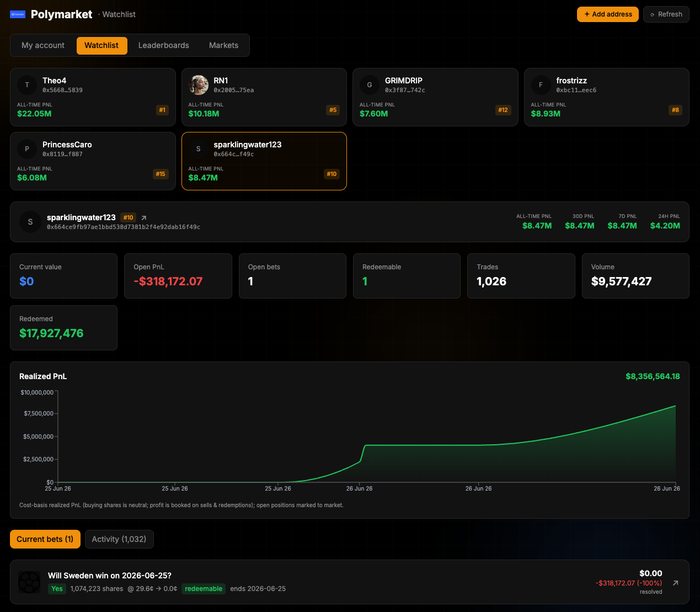
Task: Click the redeemable status tag
Action: 204,589
